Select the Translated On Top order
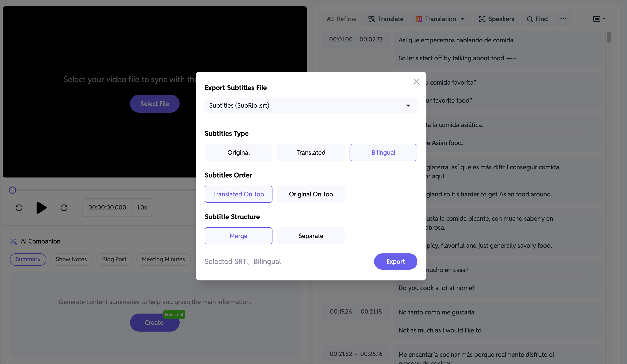This screenshot has width=627, height=364. coord(238,194)
